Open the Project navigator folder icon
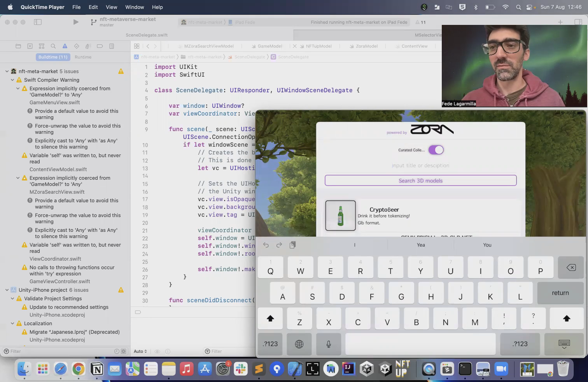Viewport: 588px width, 382px height. 18,46
